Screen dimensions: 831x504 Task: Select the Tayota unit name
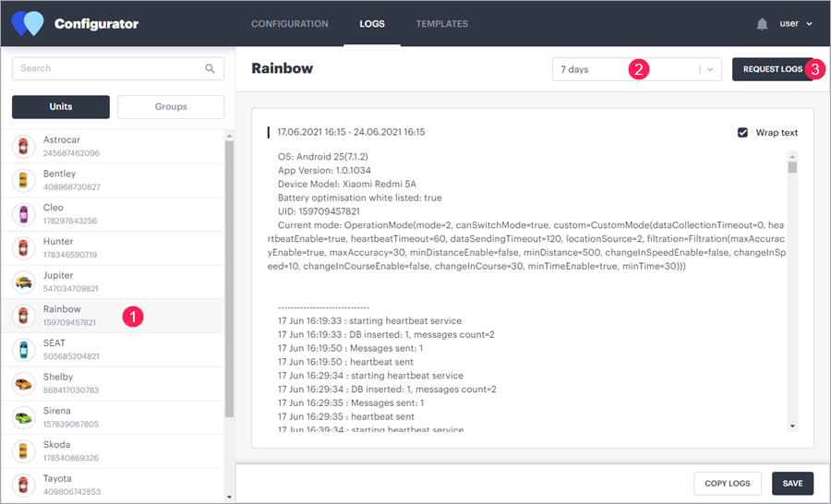[57, 478]
